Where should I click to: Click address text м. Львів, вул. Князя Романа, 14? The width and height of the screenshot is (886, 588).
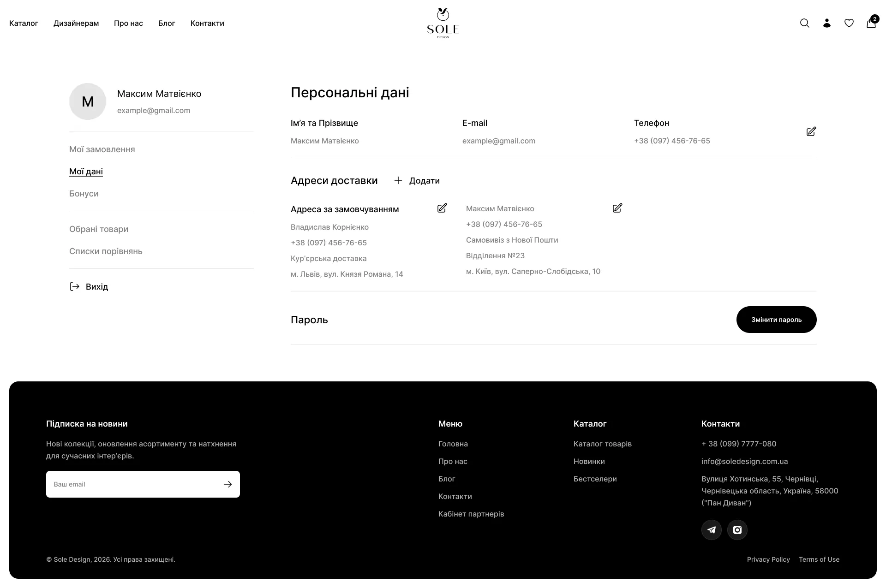347,274
